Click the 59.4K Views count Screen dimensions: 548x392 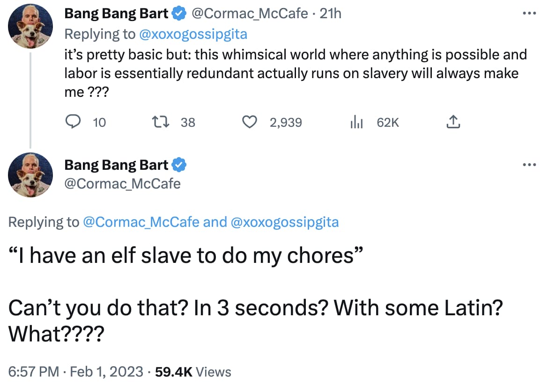(192, 372)
